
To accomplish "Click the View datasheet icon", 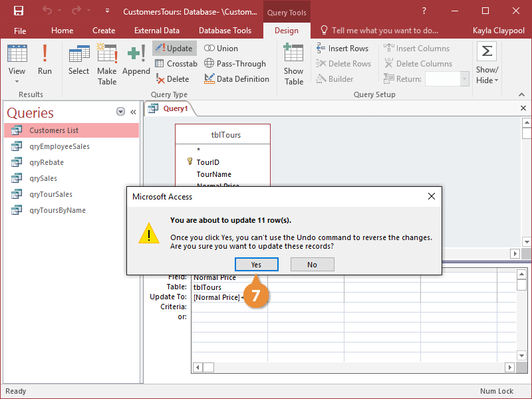I will point(17,53).
